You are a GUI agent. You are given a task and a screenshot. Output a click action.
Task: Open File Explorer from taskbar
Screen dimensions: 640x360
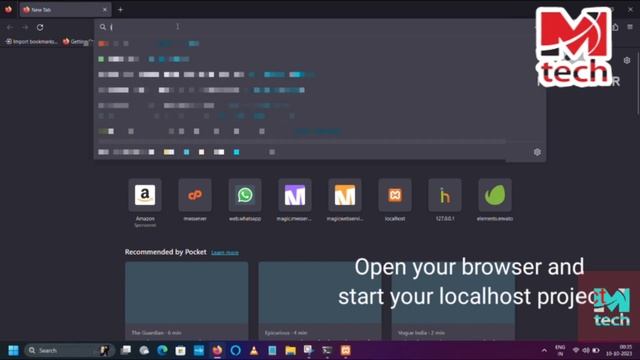[291, 350]
